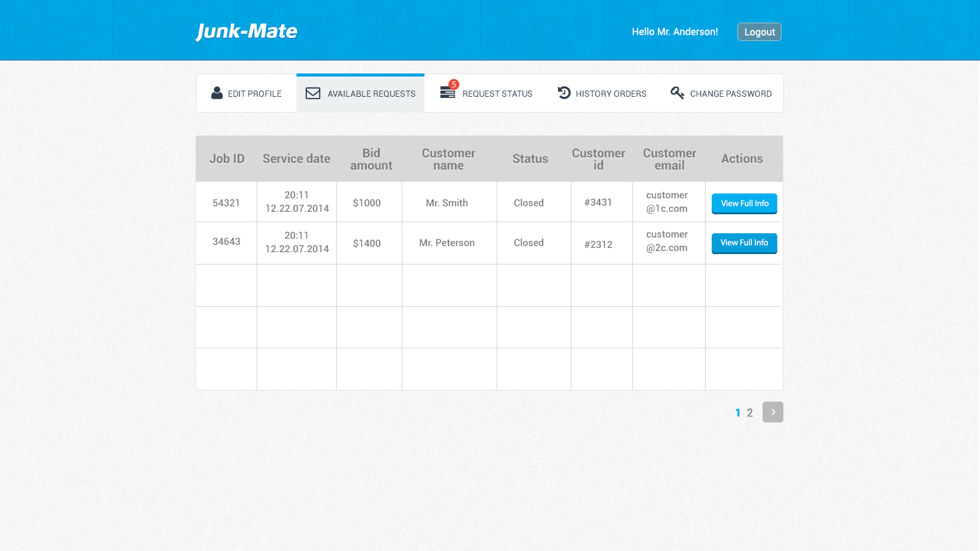
Task: Log out using the Logout button
Action: 759,32
